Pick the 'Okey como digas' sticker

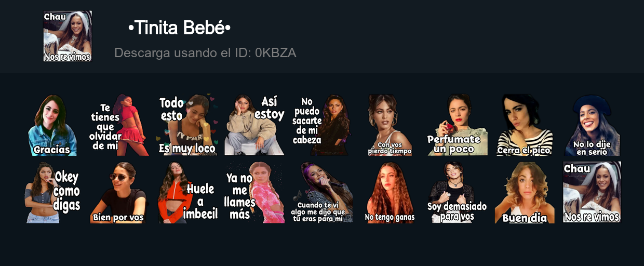tap(52, 192)
